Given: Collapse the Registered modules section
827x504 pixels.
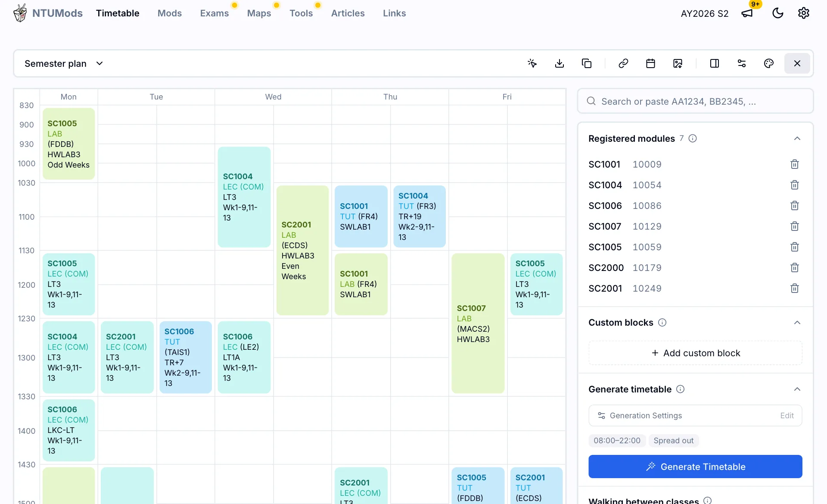Looking at the screenshot, I should point(797,138).
